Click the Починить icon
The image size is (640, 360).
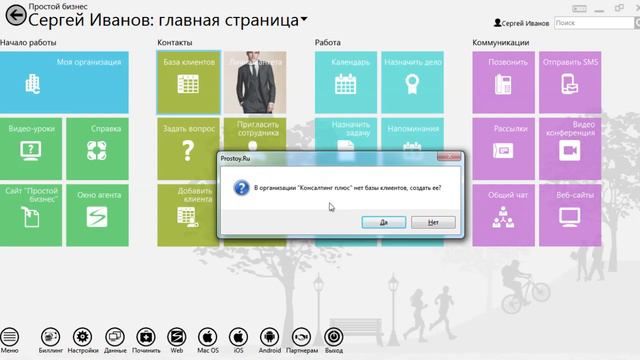[x=146, y=337]
